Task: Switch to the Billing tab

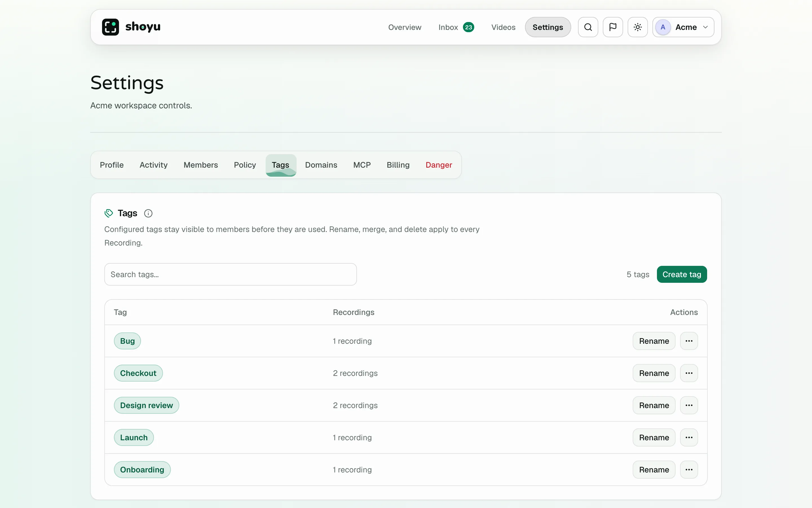Action: click(x=398, y=165)
